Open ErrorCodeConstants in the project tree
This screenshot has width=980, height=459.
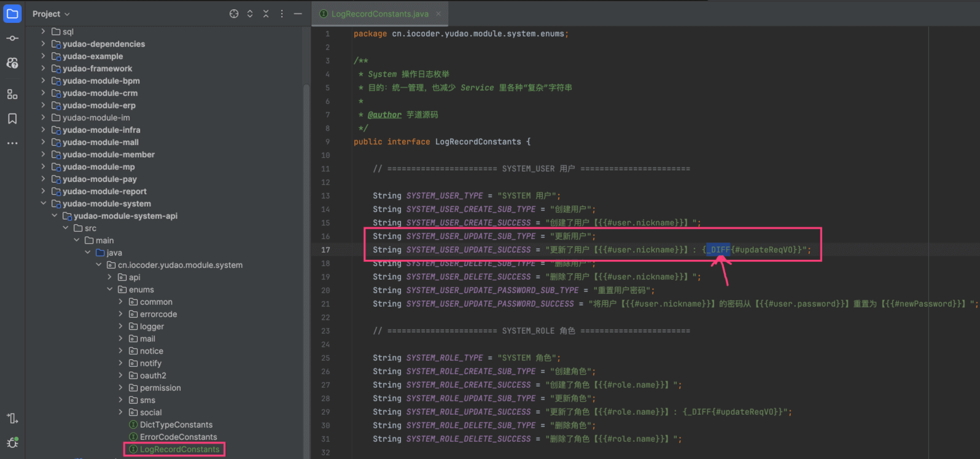tap(178, 437)
